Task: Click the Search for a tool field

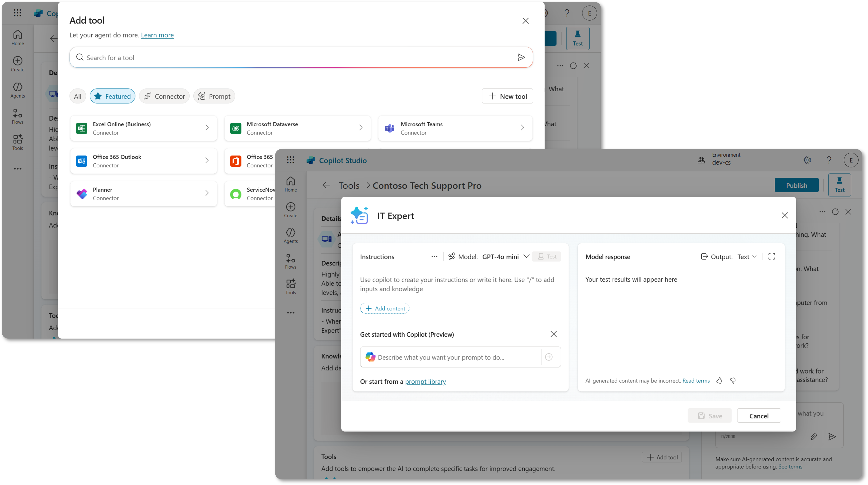Action: (x=297, y=58)
